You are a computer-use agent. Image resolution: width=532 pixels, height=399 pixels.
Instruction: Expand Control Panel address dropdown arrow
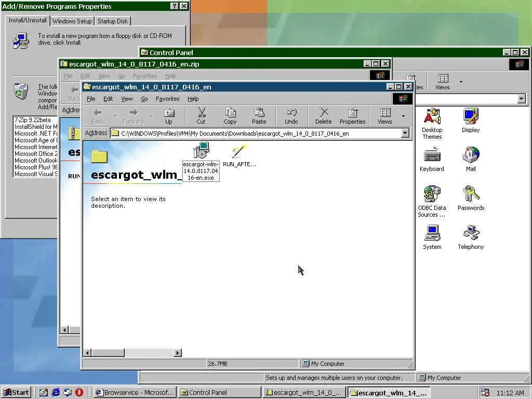[522, 99]
